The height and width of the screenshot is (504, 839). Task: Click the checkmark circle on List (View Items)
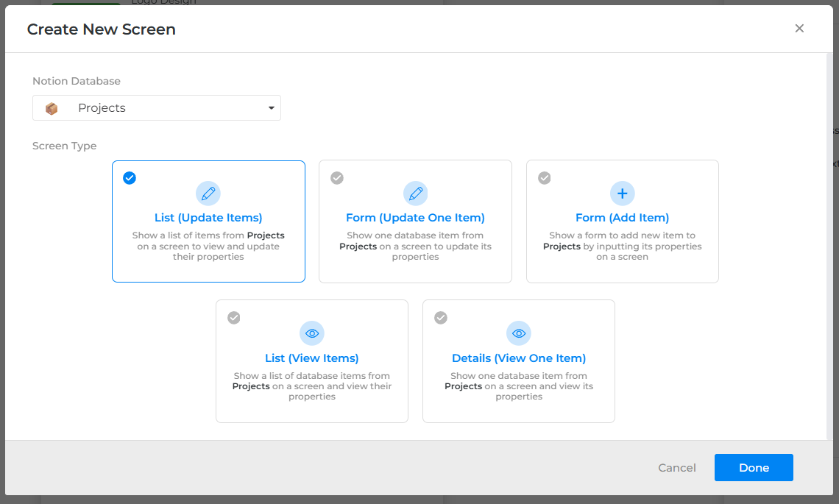point(233,317)
